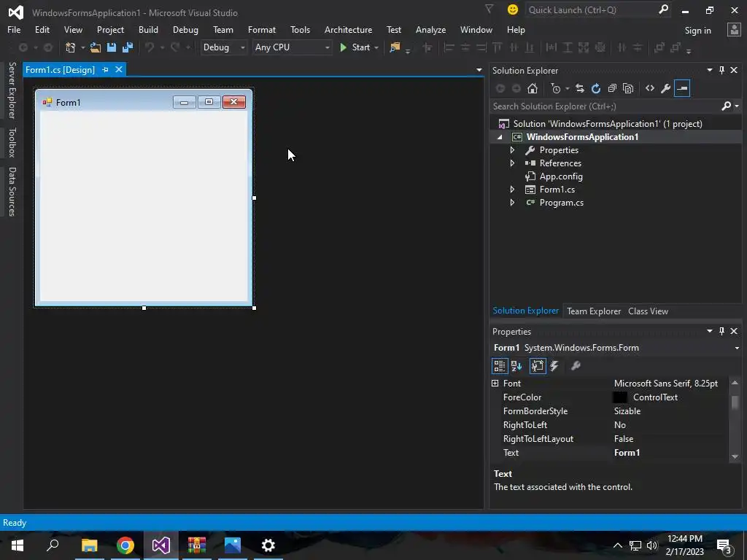Open the Analyze menu
This screenshot has width=747, height=560.
pos(430,29)
